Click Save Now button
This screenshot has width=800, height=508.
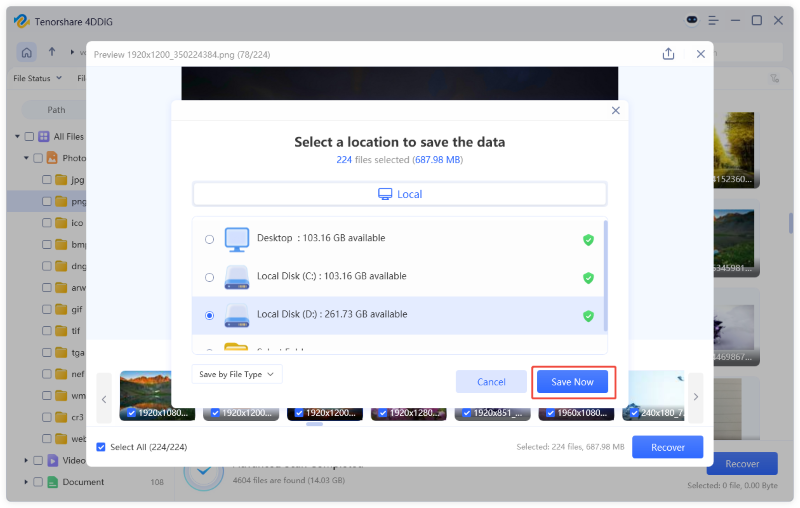click(572, 382)
